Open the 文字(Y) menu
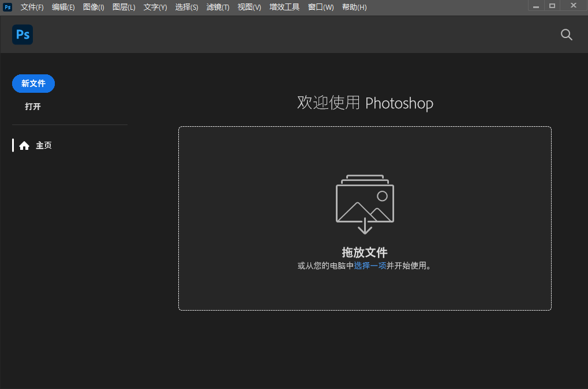588x389 pixels. (x=155, y=7)
